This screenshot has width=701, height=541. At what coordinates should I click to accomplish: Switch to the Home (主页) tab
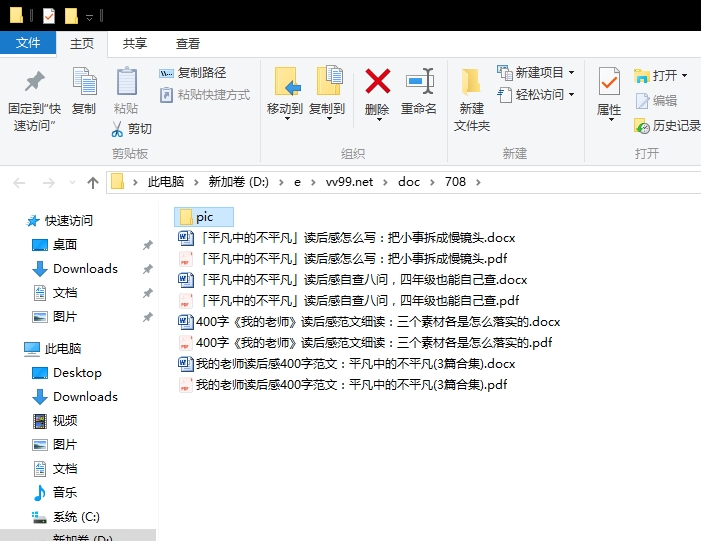tap(82, 43)
